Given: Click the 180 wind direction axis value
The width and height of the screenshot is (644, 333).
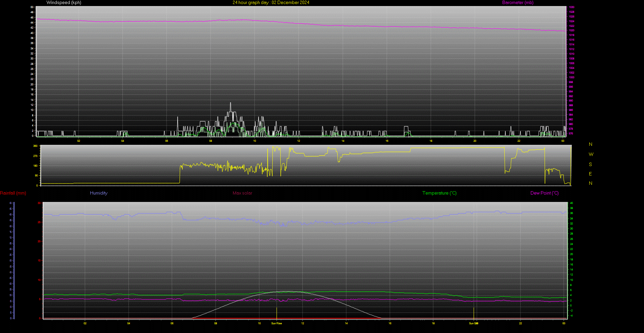Looking at the screenshot, I should point(35,166).
